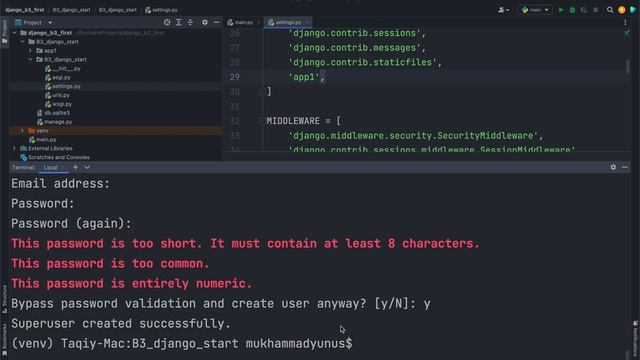Click 'app1' string in editor
Screen dimensions: 640x360
point(304,77)
